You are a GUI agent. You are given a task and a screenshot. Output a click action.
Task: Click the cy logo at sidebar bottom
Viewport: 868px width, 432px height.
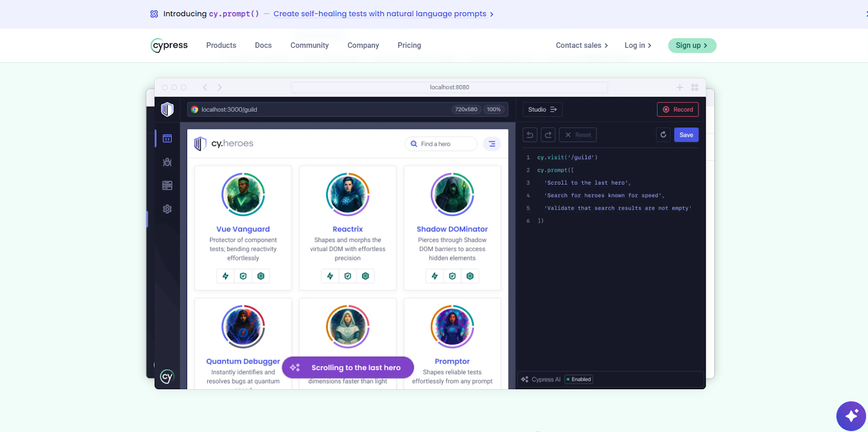click(167, 377)
